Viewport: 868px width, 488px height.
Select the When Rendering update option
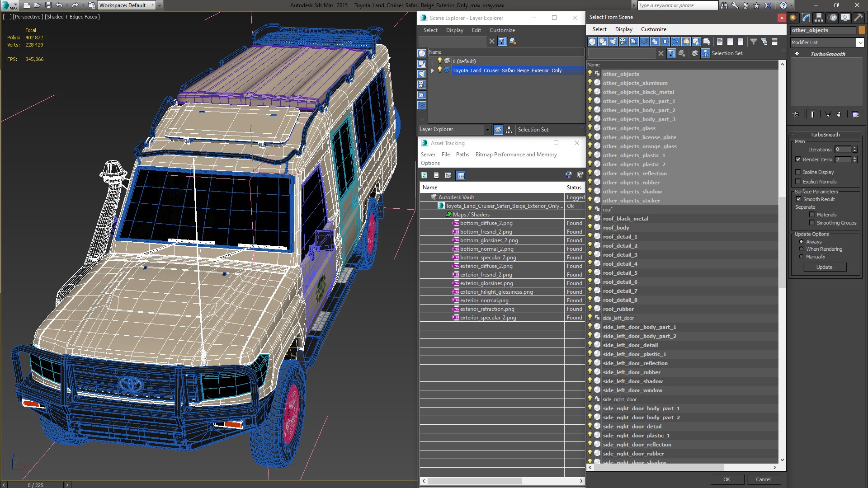pos(801,249)
